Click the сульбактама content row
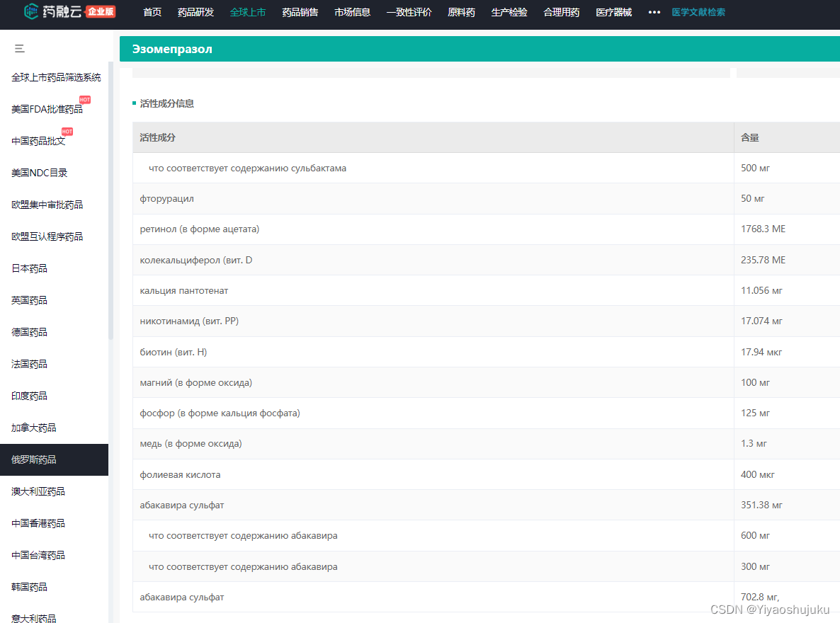This screenshot has width=840, height=623. tap(486, 168)
